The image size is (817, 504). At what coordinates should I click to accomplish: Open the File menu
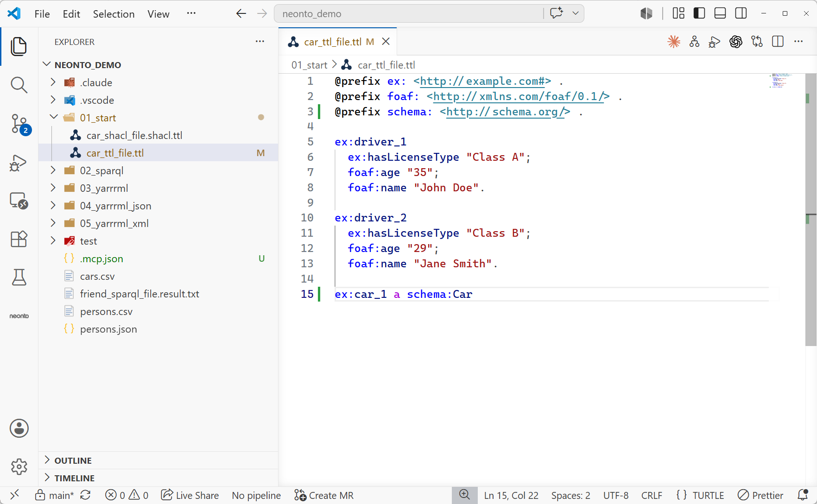click(42, 14)
